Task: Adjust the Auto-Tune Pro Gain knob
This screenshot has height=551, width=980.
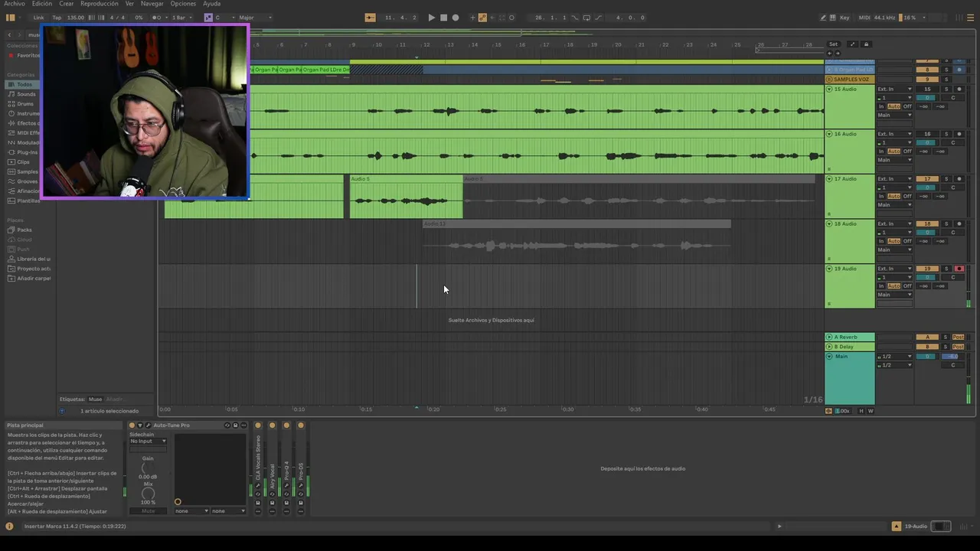Action: [x=148, y=468]
